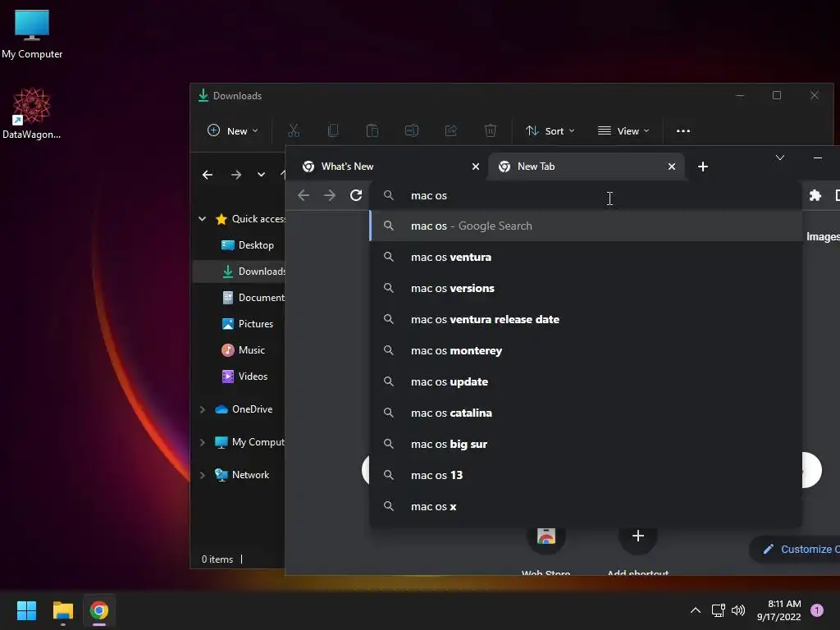The width and height of the screenshot is (840, 630).
Task: Select the 'mac os x' suggestion
Action: click(x=586, y=506)
